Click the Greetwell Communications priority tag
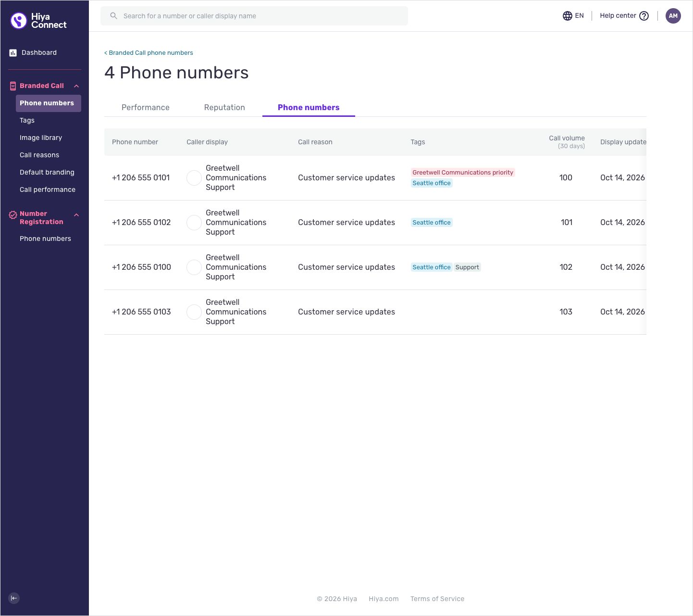 [x=463, y=173]
